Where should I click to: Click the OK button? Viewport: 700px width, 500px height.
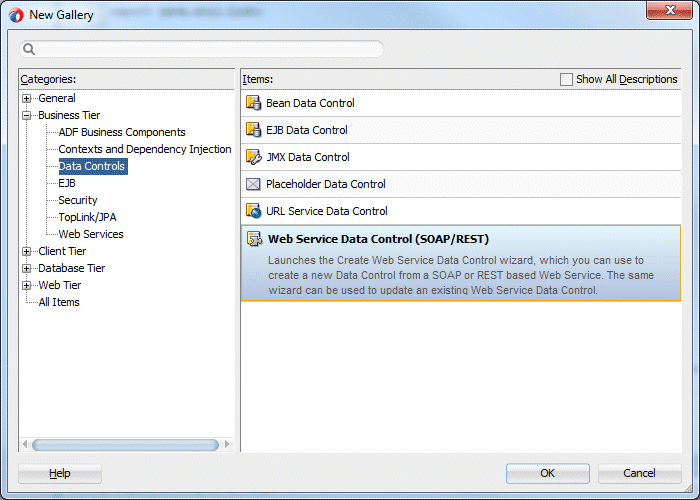pos(548,473)
